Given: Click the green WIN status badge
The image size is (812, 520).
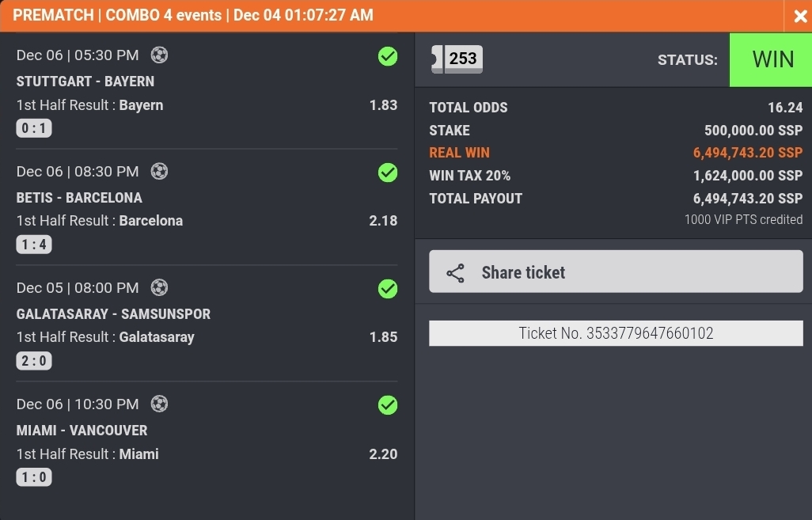Looking at the screenshot, I should 772,59.
